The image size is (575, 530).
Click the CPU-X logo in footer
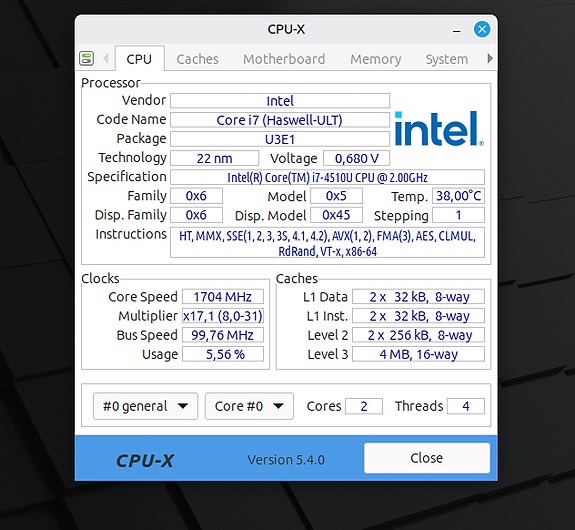tap(145, 460)
